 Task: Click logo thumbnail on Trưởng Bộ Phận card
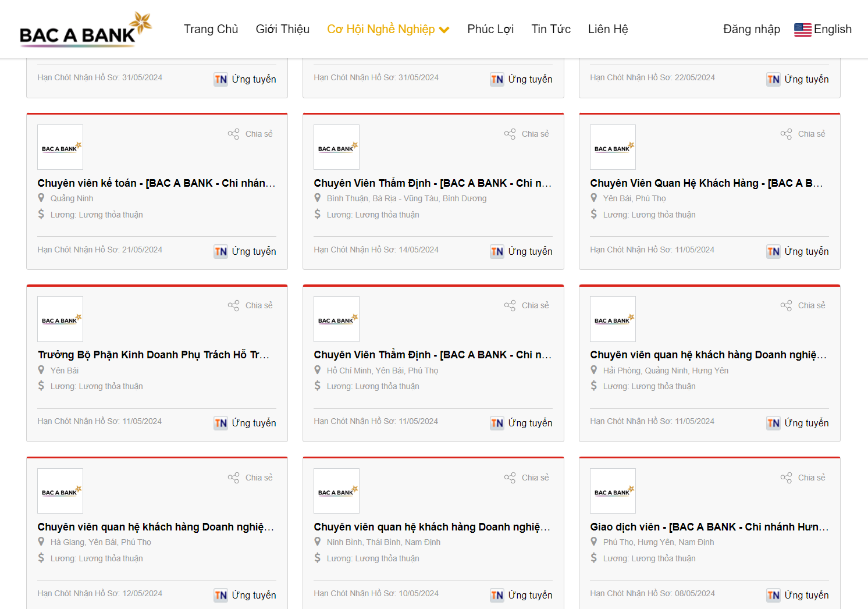pos(61,319)
